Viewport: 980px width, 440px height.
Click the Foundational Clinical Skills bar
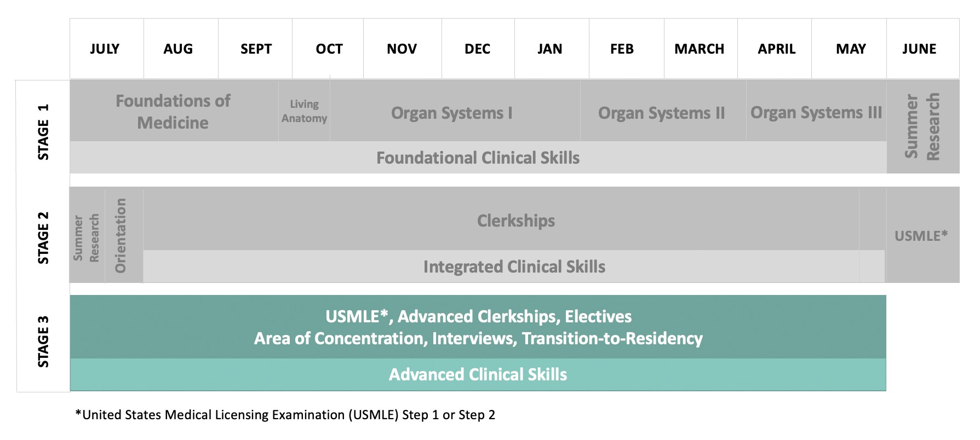click(x=478, y=158)
